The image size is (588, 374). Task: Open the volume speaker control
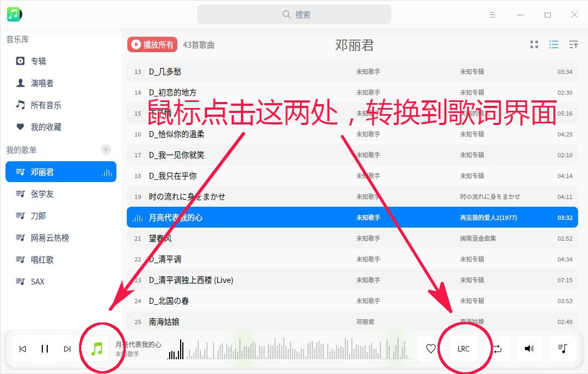point(529,349)
